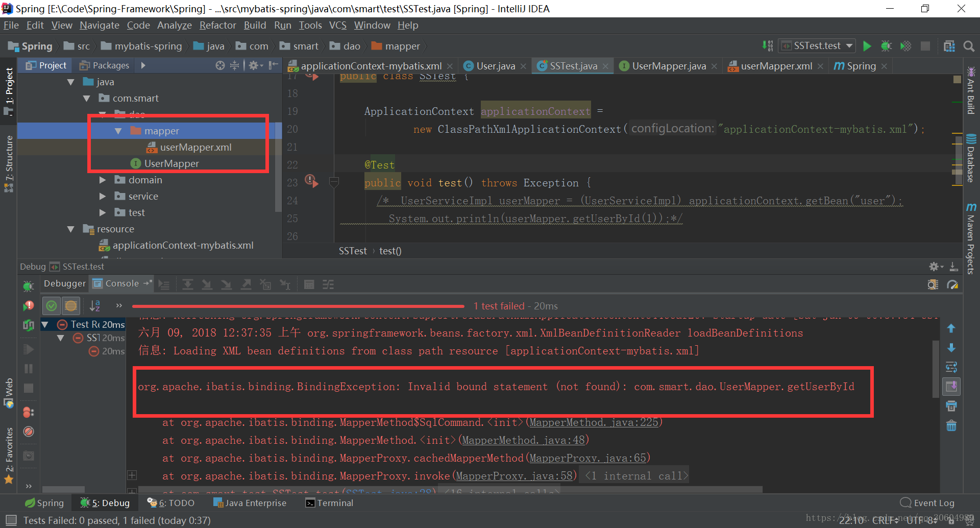The image size is (980, 528).
Task: Click Step Out icon in debugger toolbar
Action: click(246, 284)
